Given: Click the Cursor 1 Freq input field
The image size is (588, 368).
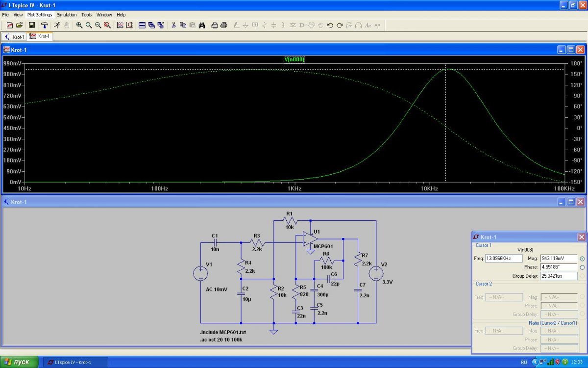Looking at the screenshot, I should (x=503, y=259).
